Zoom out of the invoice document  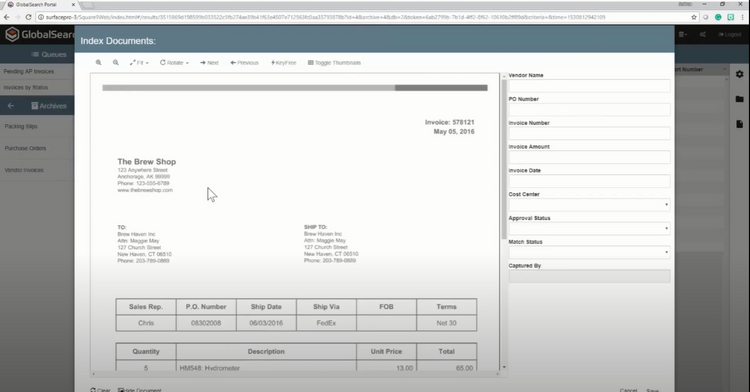(116, 63)
